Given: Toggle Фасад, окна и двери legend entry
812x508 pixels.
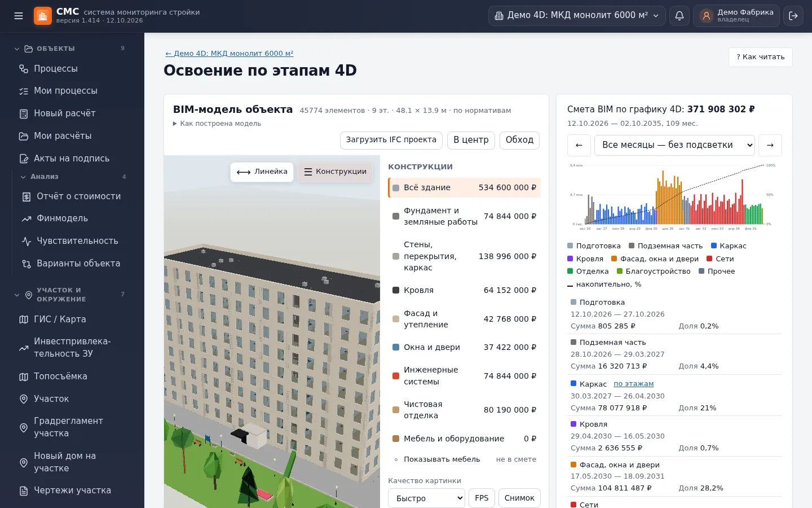Looking at the screenshot, I should (655, 259).
